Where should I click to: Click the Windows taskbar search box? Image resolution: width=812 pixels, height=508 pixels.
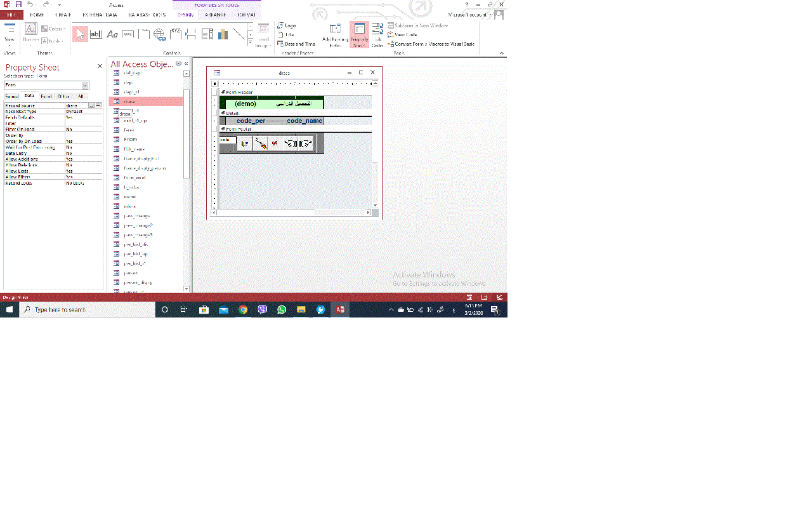point(88,310)
